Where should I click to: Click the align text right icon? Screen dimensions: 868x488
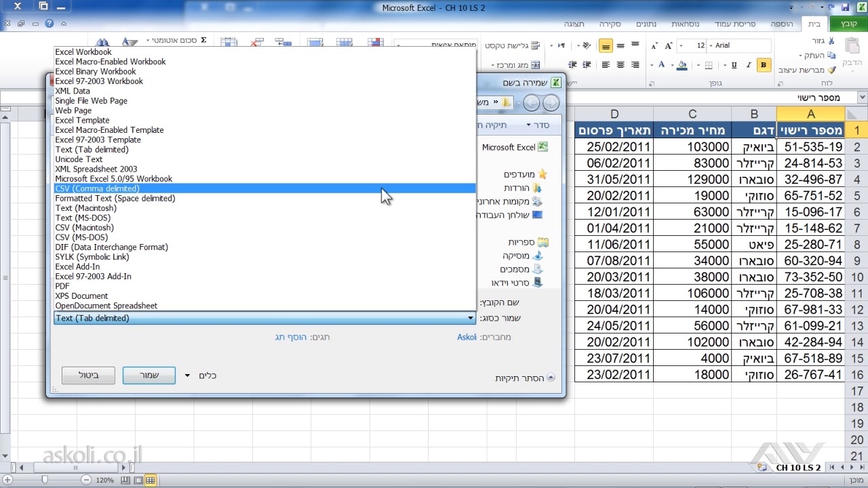(x=635, y=65)
